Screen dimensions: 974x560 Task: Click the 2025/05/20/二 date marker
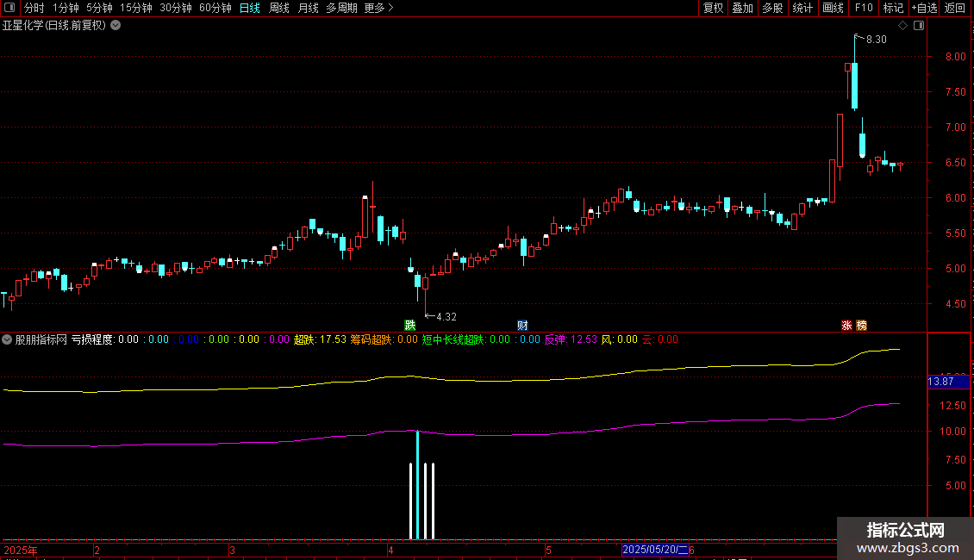point(655,550)
